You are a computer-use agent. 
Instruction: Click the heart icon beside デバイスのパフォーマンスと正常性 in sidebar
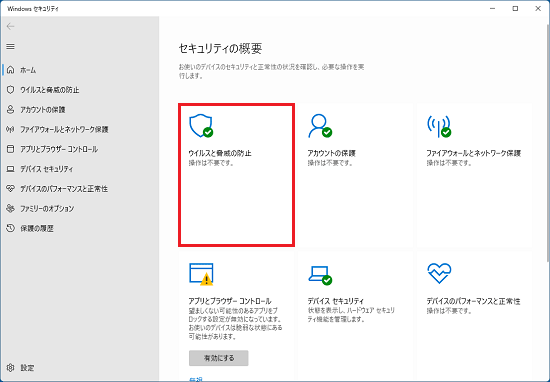11,189
